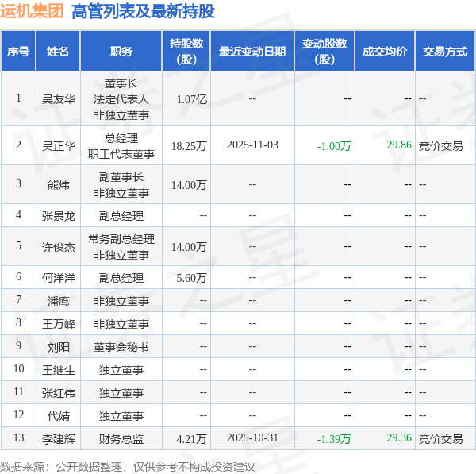Image resolution: width=476 pixels, height=474 pixels.
Task: Select the name 张红伟
Action: click(58, 393)
